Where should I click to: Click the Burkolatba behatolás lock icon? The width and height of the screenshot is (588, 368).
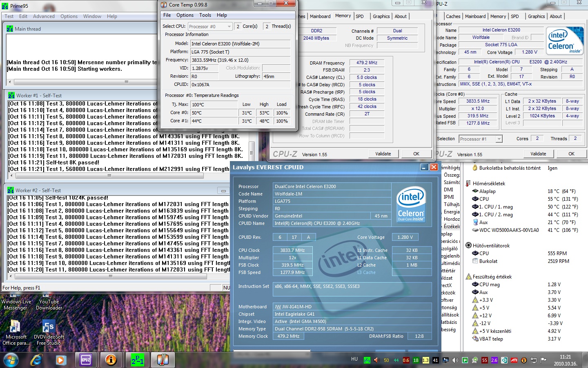[475, 168]
